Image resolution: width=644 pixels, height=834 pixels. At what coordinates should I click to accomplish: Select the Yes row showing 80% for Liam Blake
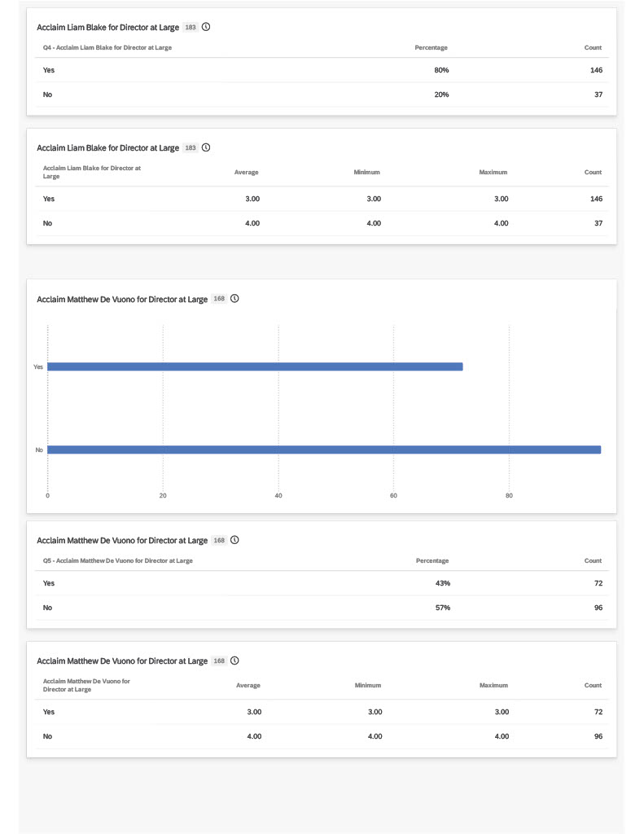[322, 70]
